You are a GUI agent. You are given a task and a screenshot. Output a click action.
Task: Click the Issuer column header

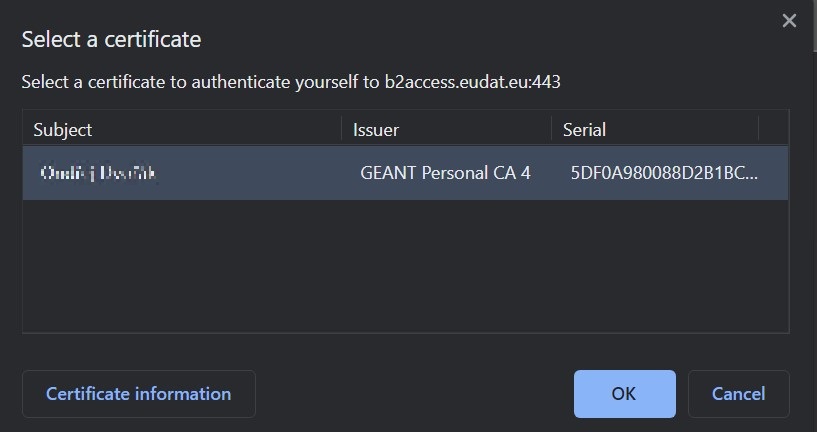click(376, 130)
